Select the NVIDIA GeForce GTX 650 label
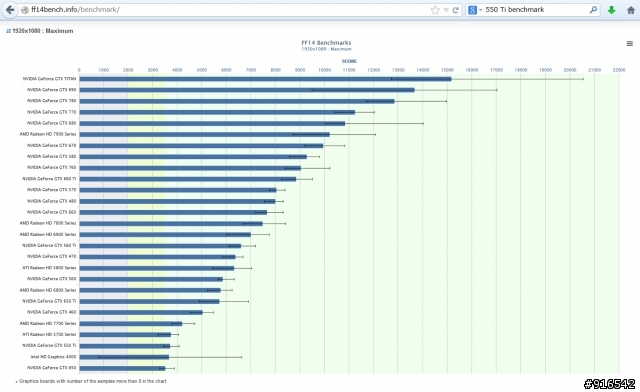Screen dimensions: 640x392 point(51,368)
